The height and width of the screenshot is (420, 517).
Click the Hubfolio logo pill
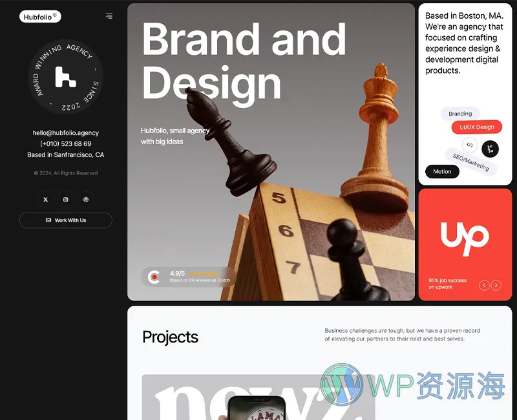coord(40,17)
